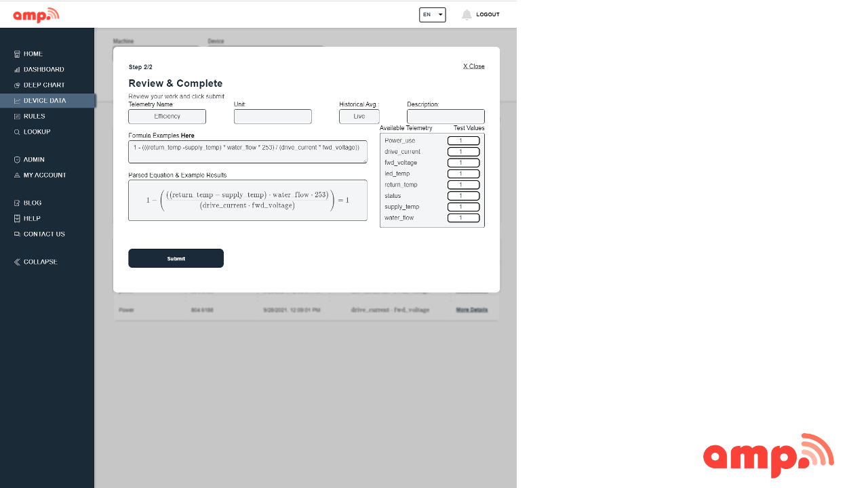Screen dimensions: 868x488
Task: Open the Deep Chart menu item
Action: 44,85
